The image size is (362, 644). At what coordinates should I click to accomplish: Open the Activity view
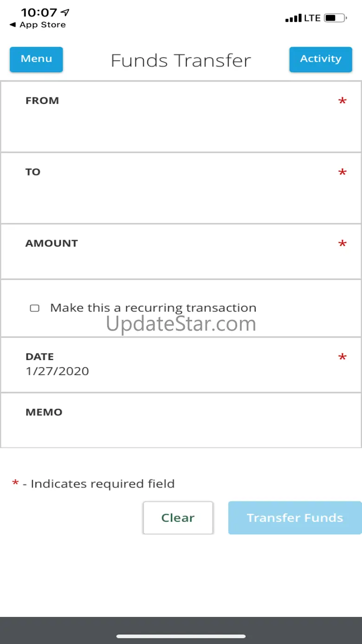point(320,59)
